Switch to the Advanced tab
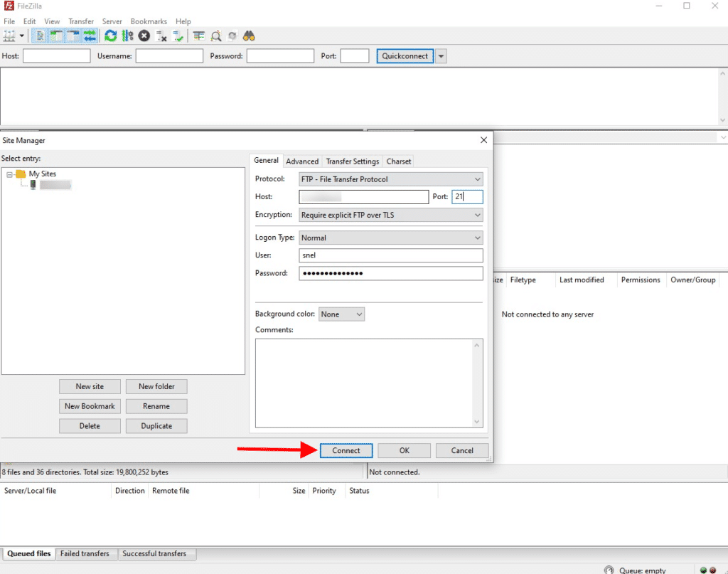This screenshot has width=728, height=574. pos(302,161)
